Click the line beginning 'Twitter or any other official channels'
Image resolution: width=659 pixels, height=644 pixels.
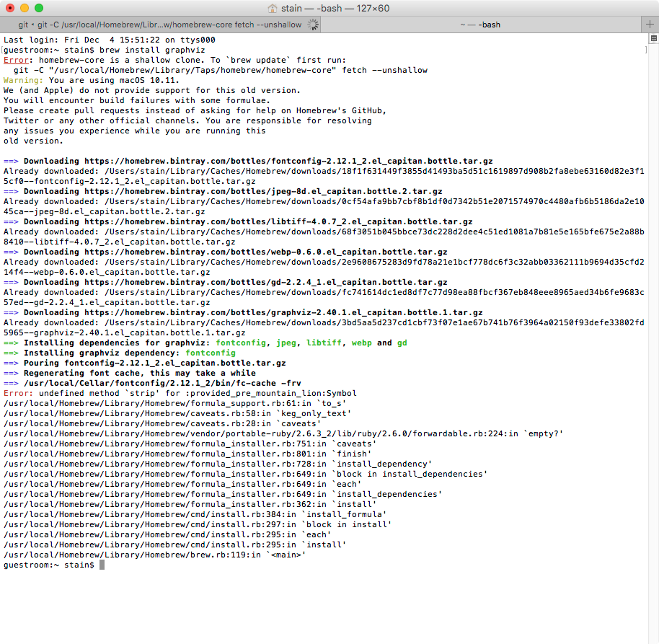(x=187, y=120)
